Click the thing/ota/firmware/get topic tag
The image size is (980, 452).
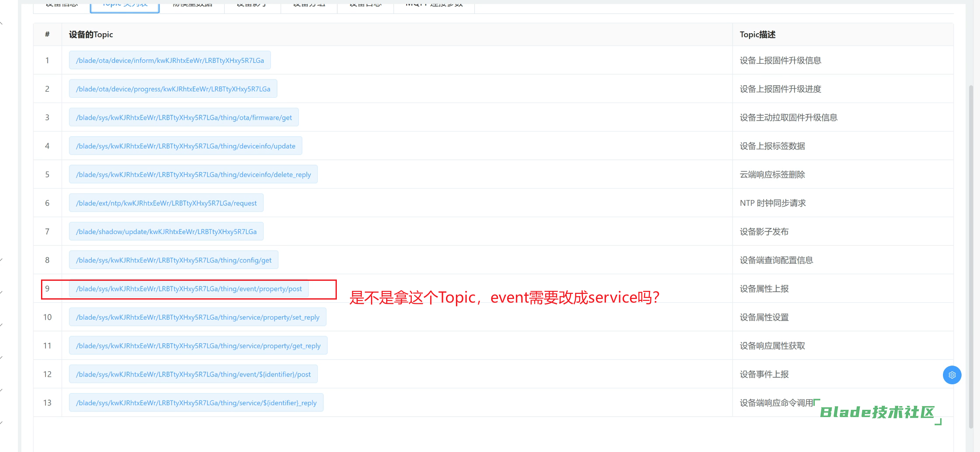[184, 117]
